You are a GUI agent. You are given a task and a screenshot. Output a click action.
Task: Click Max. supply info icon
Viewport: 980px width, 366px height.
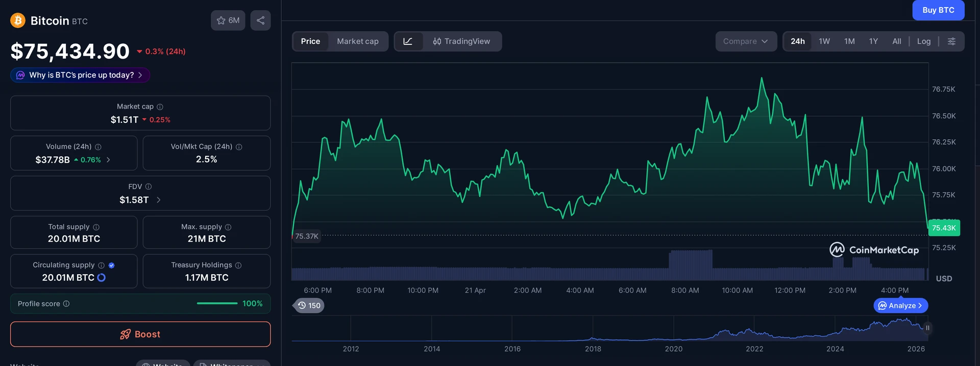[228, 227]
